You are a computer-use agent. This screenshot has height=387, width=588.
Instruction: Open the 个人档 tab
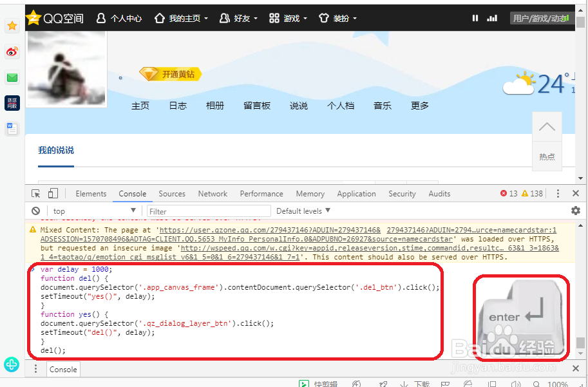coord(341,106)
